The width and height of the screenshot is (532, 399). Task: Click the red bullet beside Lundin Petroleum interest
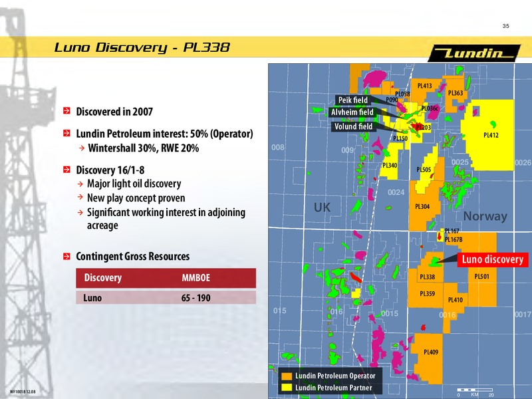point(67,133)
